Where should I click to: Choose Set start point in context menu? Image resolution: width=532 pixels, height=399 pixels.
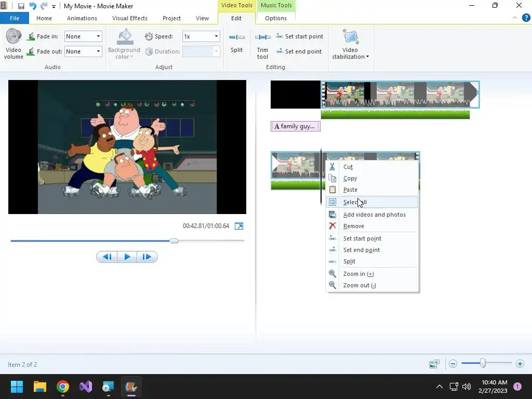click(372, 238)
